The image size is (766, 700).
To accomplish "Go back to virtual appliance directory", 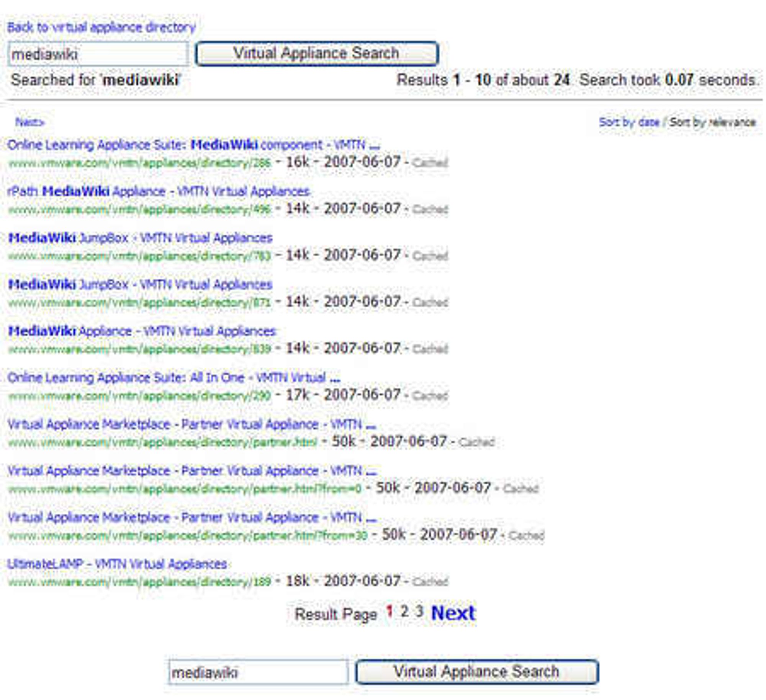I will coord(101,27).
